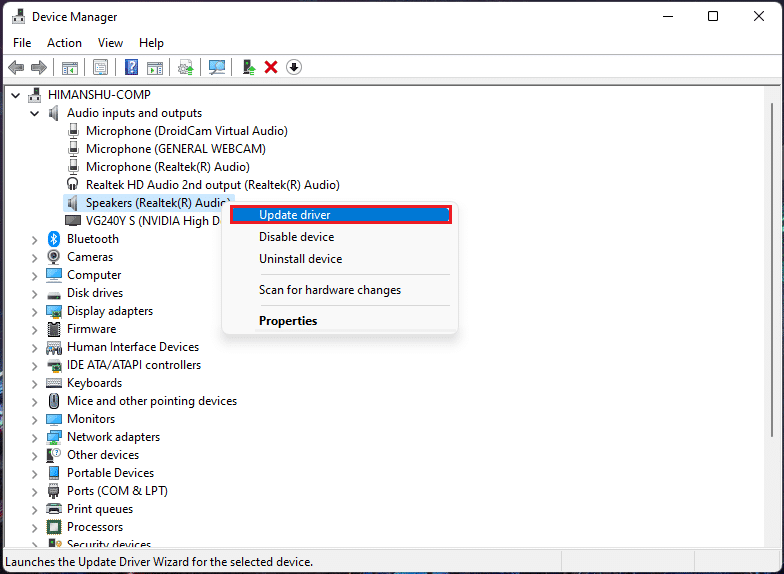The width and height of the screenshot is (784, 574).
Task: Open the Action menu
Action: (64, 43)
